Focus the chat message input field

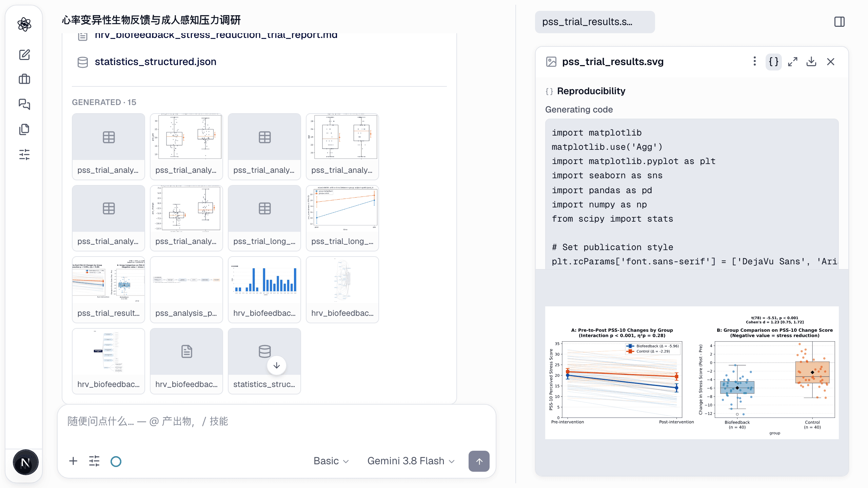(x=277, y=422)
